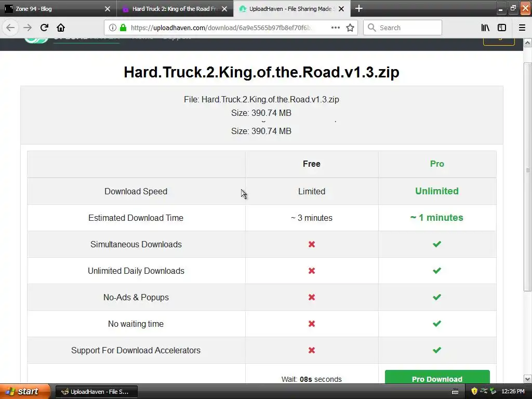Click the ~ 1 minutes Pro estimate
Viewport: 532px width, 399px height.
436,218
